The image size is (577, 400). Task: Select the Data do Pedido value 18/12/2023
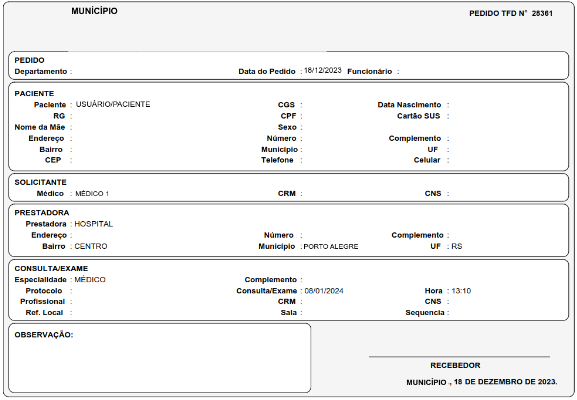coord(323,70)
